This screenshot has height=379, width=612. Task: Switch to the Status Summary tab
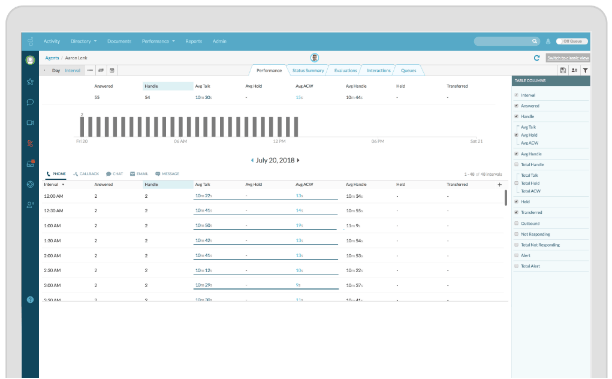tap(308, 70)
